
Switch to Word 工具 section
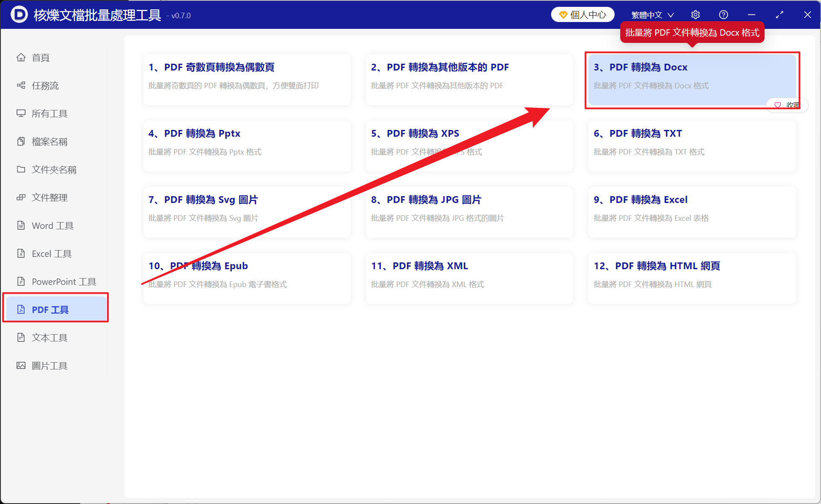coord(55,225)
